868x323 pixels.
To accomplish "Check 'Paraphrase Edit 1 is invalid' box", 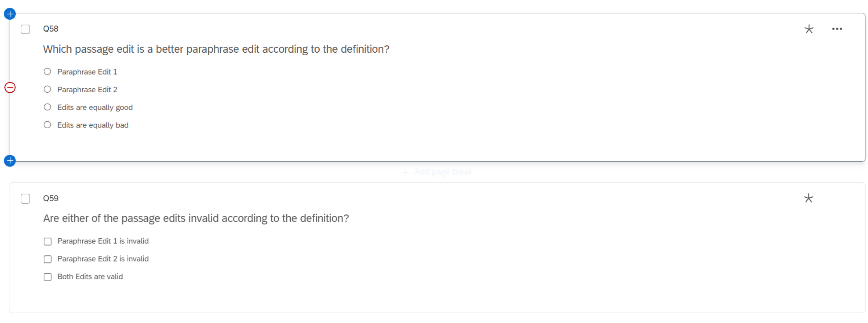I will point(48,242).
